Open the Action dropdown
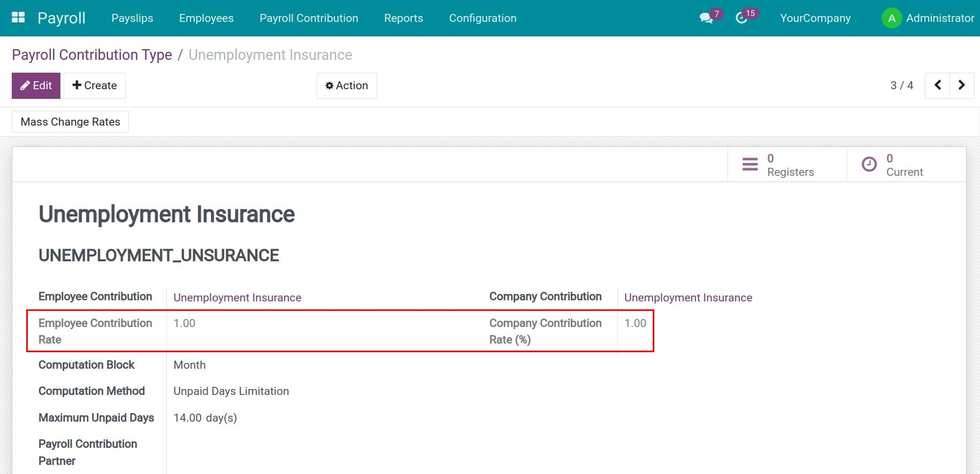The height and width of the screenshot is (474, 980). tap(347, 86)
